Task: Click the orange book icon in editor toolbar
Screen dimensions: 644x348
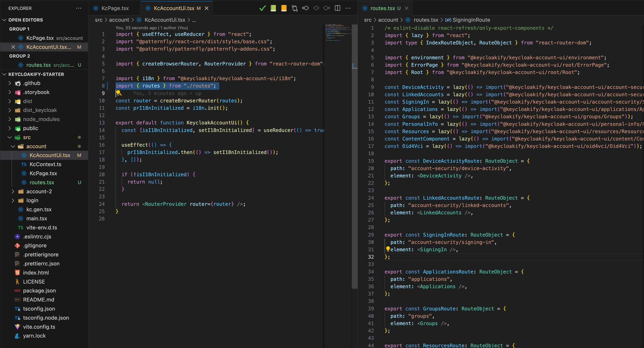Action: click(284, 8)
